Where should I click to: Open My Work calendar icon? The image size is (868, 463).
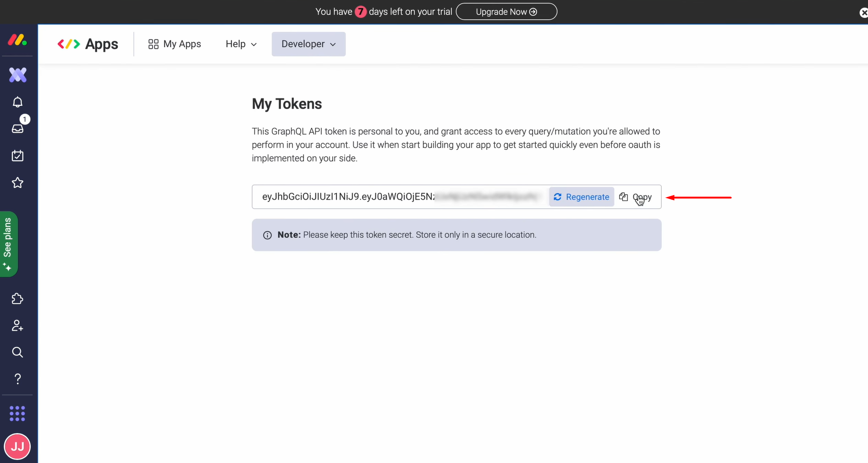point(17,156)
